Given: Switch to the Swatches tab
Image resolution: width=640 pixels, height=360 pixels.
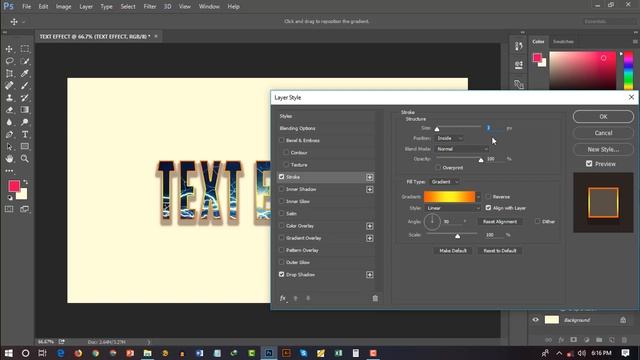Looking at the screenshot, I should point(563,42).
